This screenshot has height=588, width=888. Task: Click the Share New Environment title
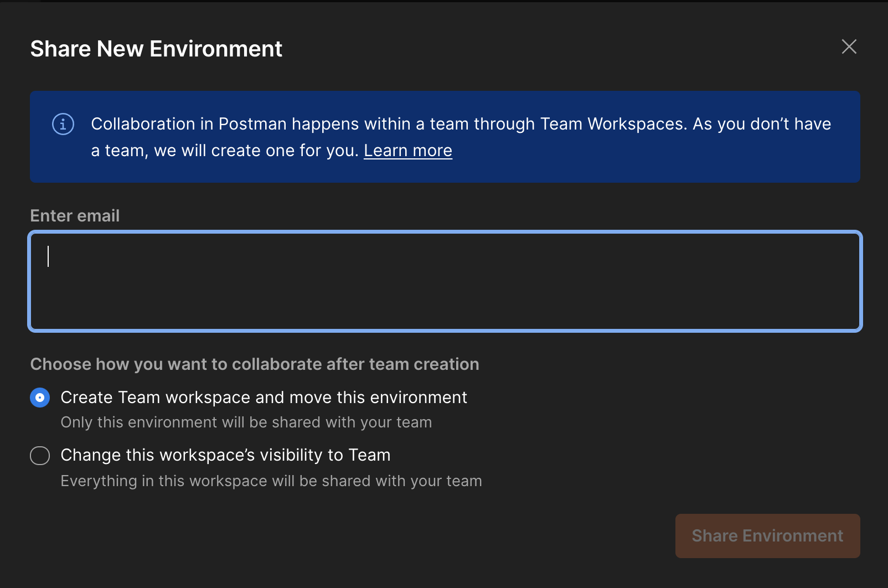pos(156,49)
